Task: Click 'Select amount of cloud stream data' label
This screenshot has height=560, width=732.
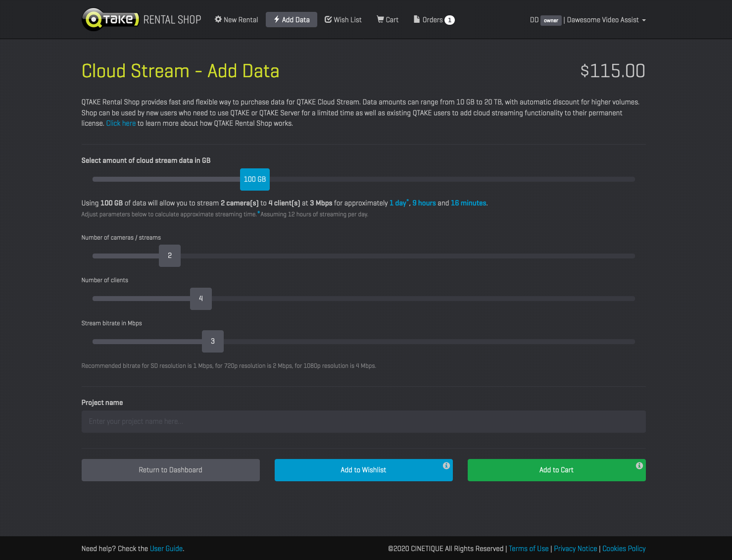Action: pos(146,160)
